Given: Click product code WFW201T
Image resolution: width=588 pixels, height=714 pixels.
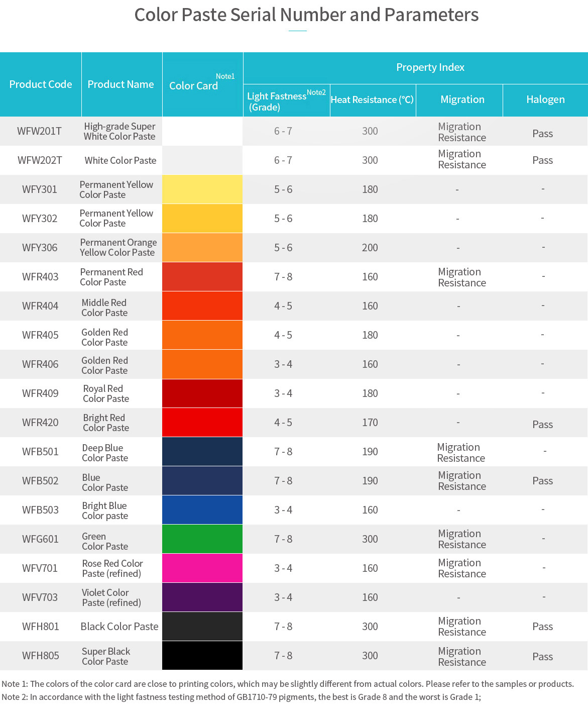Looking at the screenshot, I should [x=39, y=132].
